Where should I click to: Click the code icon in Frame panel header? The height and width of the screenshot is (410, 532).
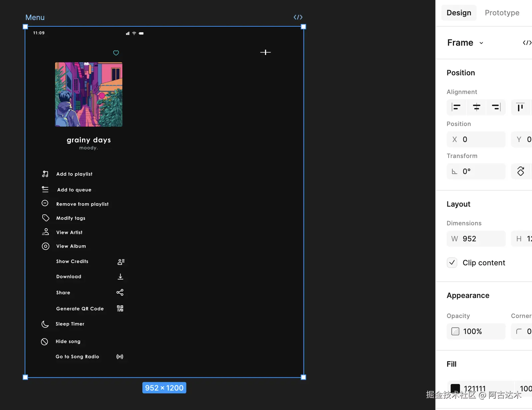click(527, 43)
